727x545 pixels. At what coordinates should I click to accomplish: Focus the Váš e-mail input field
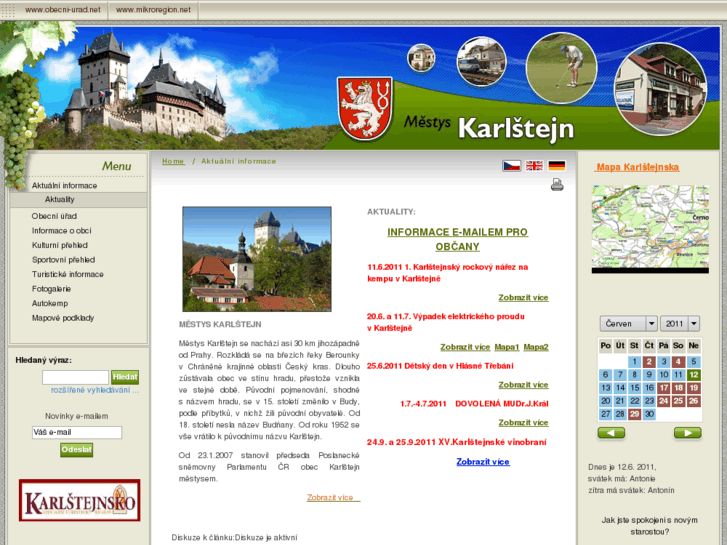point(77,432)
